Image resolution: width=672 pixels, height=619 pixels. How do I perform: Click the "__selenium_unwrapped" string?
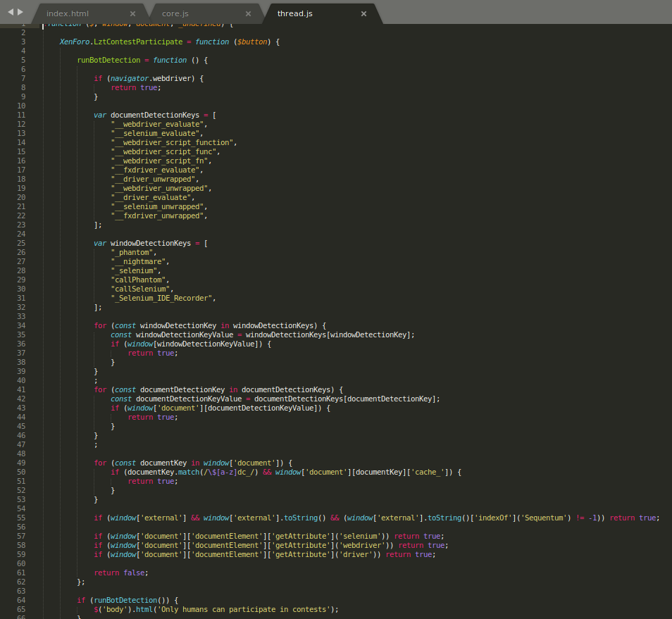(157, 207)
